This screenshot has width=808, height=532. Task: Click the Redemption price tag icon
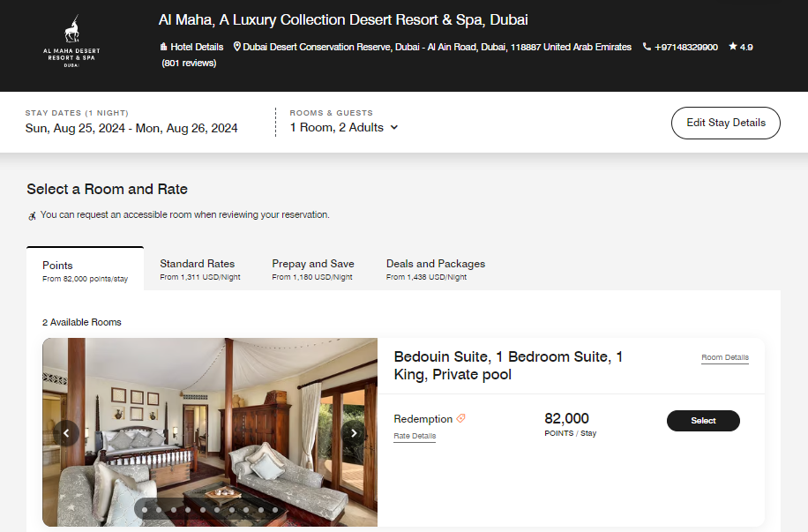click(462, 418)
